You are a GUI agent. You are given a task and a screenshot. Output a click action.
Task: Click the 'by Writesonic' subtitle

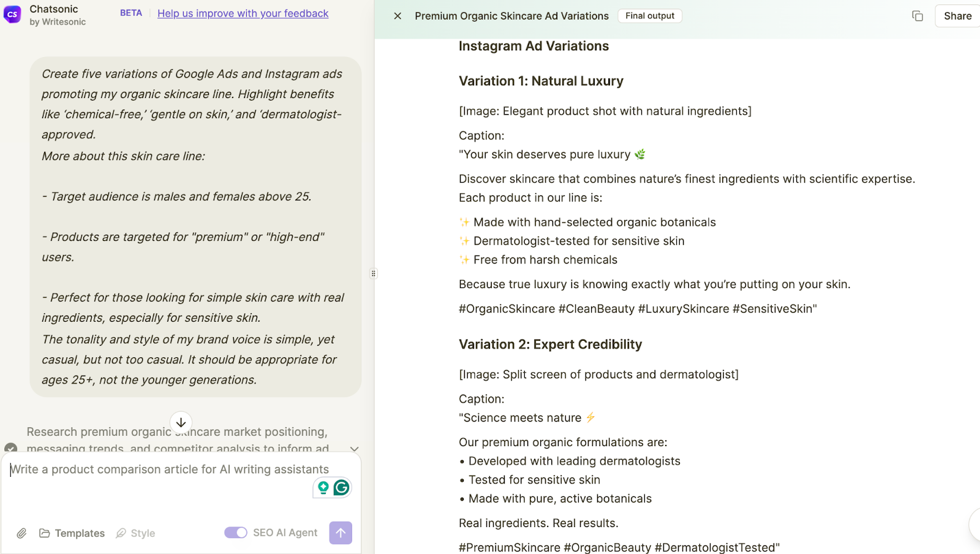58,22
